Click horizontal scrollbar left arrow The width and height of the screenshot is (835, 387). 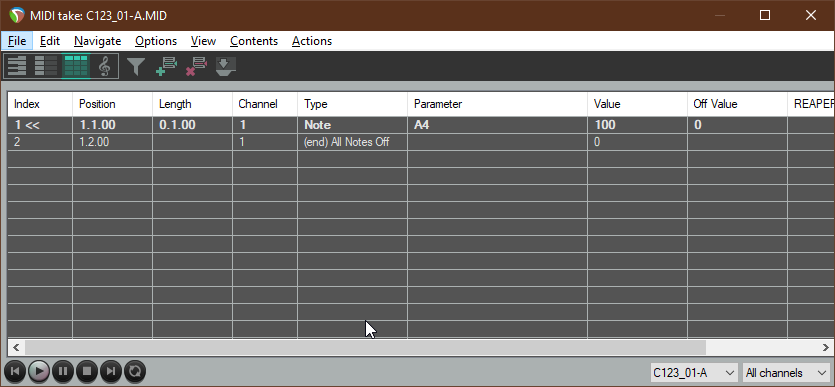pos(16,348)
